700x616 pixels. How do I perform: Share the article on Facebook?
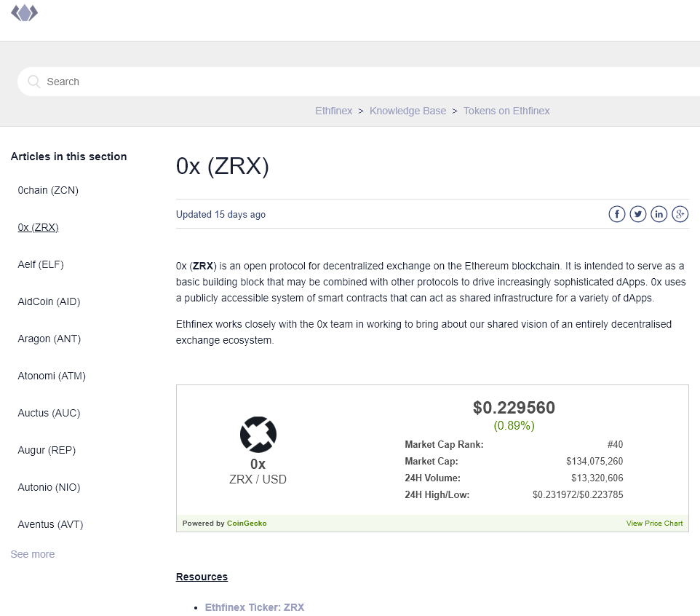(x=616, y=213)
